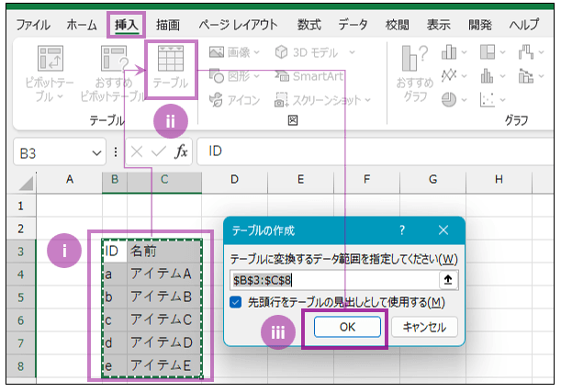Screen dimensions: 561x392
Task: Expand the Name Box dropdown arrow
Action: click(96, 153)
